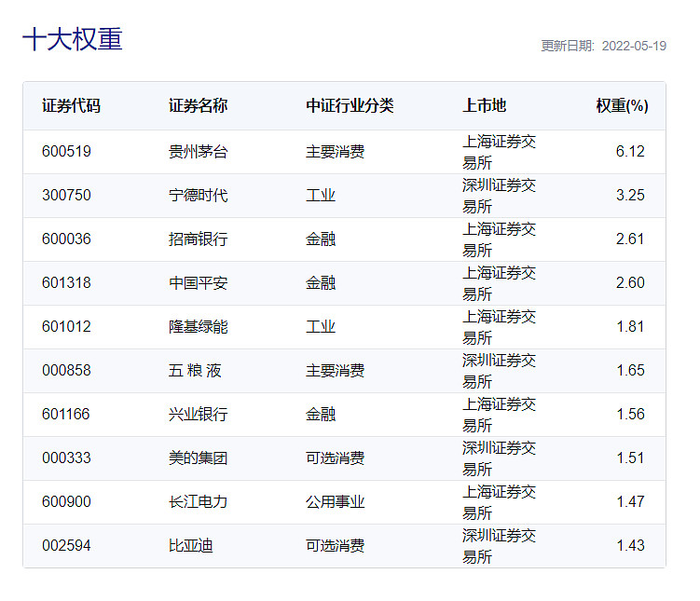Click the weight value 1.47
The height and width of the screenshot is (601, 700).
coord(630,501)
